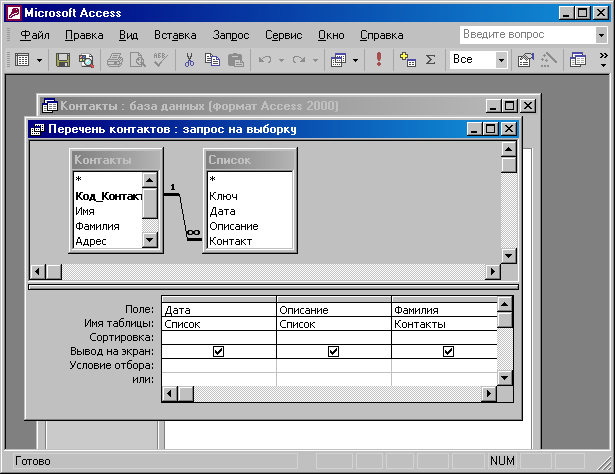The image size is (615, 474).
Task: Click the Copy toolbar icon
Action: tap(212, 60)
